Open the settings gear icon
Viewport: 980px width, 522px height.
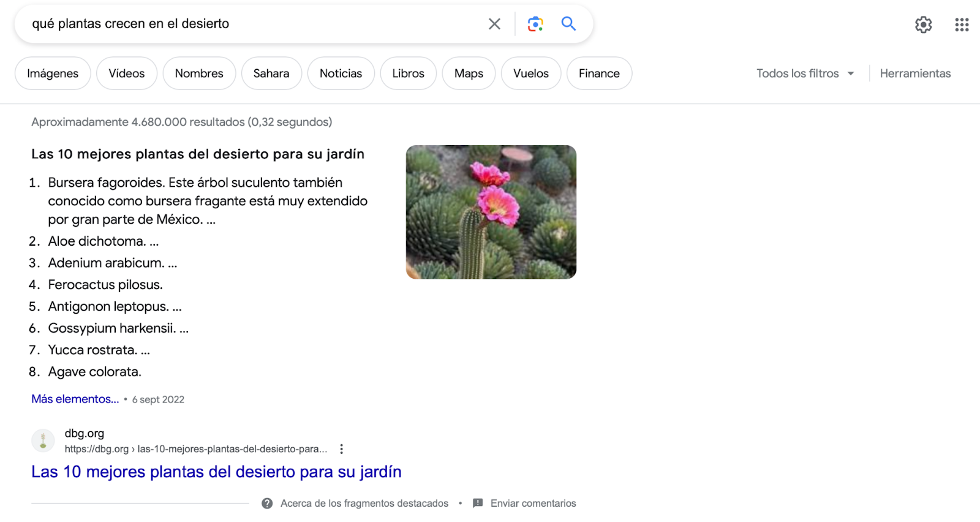point(924,25)
